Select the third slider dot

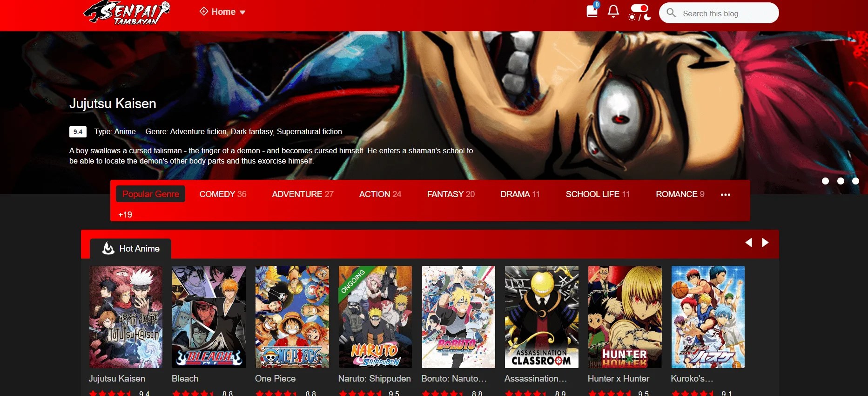pos(855,181)
